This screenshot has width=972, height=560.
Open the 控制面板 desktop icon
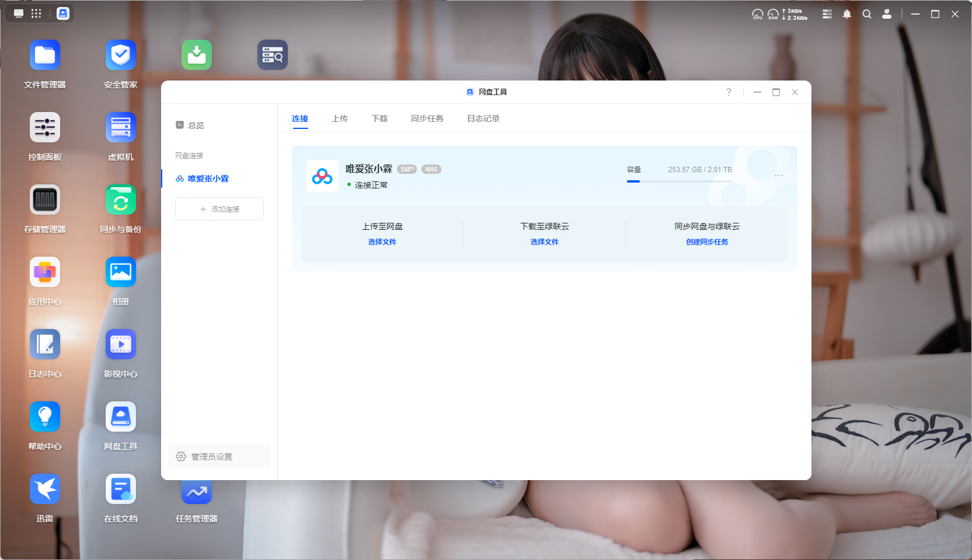(x=45, y=127)
